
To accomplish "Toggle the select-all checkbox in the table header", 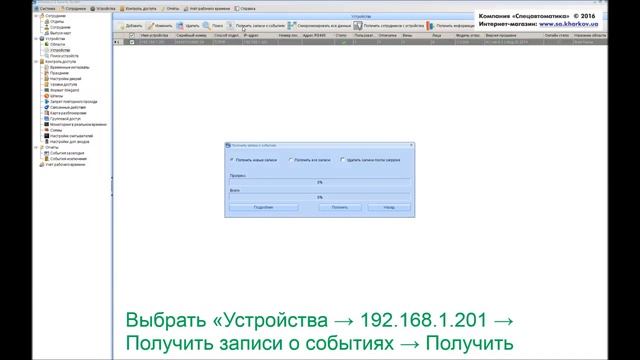I will click(131, 36).
